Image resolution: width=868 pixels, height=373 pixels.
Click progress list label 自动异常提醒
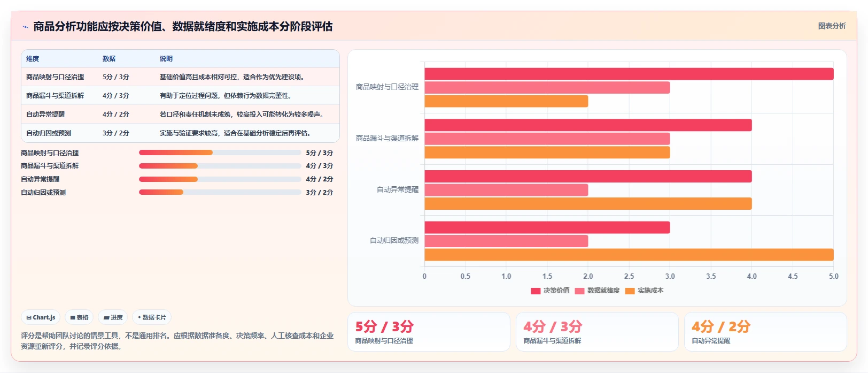[40, 179]
